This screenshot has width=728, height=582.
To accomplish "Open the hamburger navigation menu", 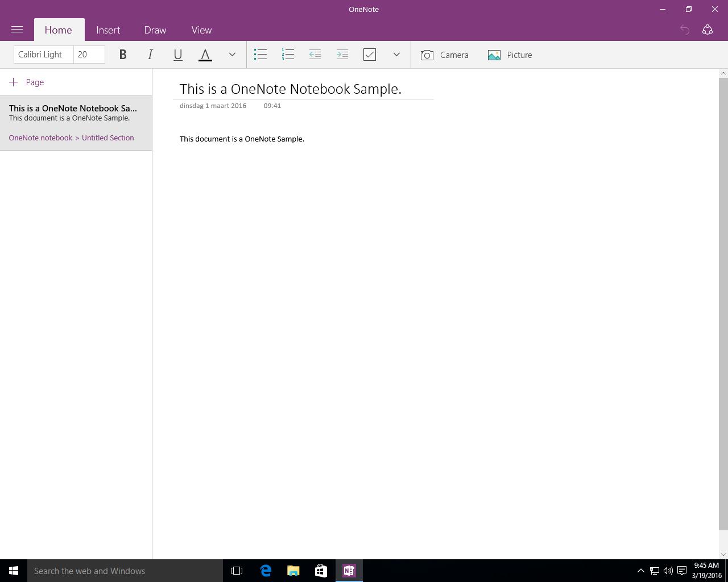I will coord(17,30).
